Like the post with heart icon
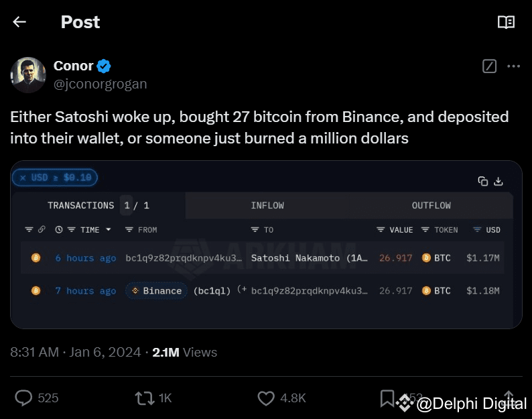This screenshot has width=532, height=419. 266,398
